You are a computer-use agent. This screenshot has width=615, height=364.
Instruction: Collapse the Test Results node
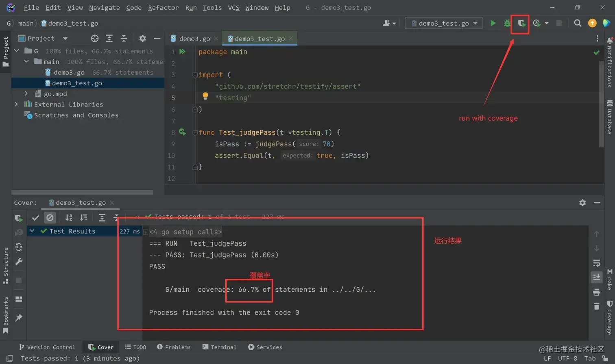[x=32, y=231]
